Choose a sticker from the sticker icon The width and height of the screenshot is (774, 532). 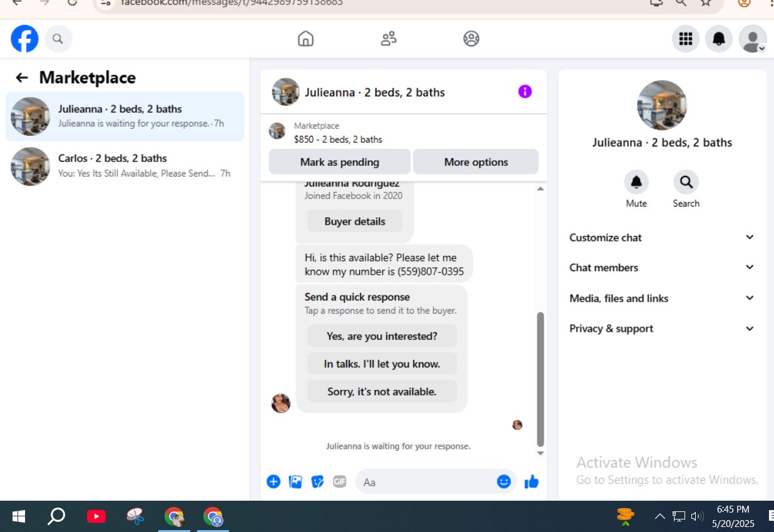click(317, 481)
